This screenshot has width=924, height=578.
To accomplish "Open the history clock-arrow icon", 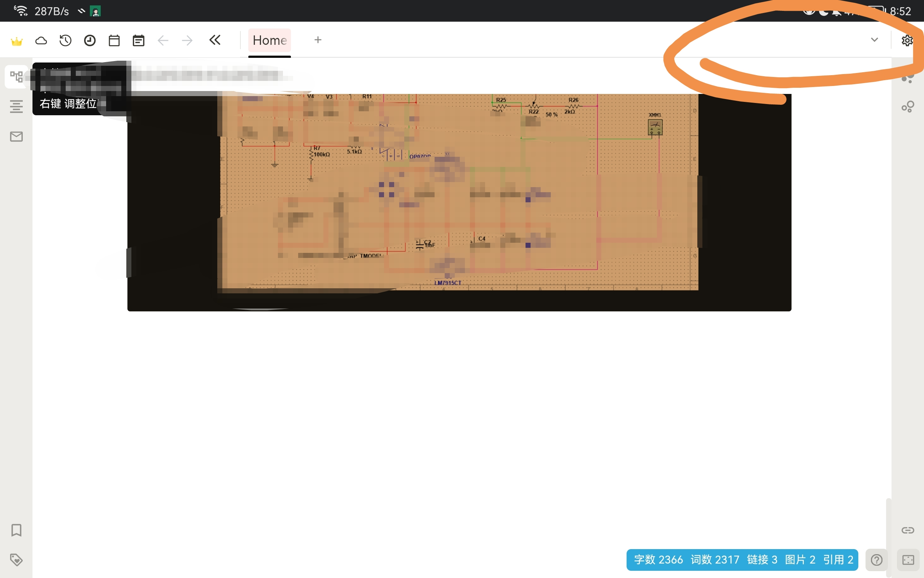I will 65,40.
